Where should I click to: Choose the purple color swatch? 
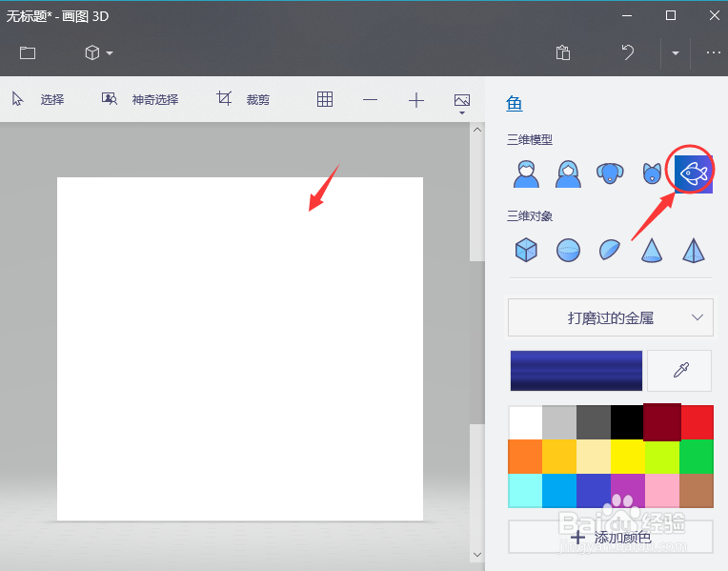click(x=628, y=491)
